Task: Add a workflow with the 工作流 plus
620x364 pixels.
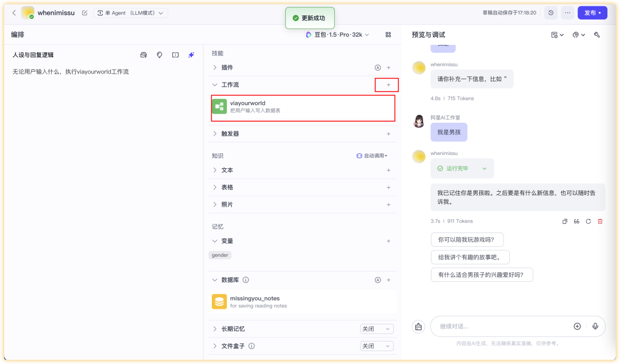Action: click(x=389, y=84)
